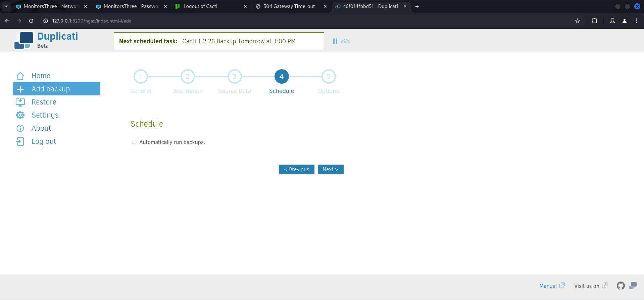
Task: Open the Chrome three-dot menu
Action: tap(636, 21)
